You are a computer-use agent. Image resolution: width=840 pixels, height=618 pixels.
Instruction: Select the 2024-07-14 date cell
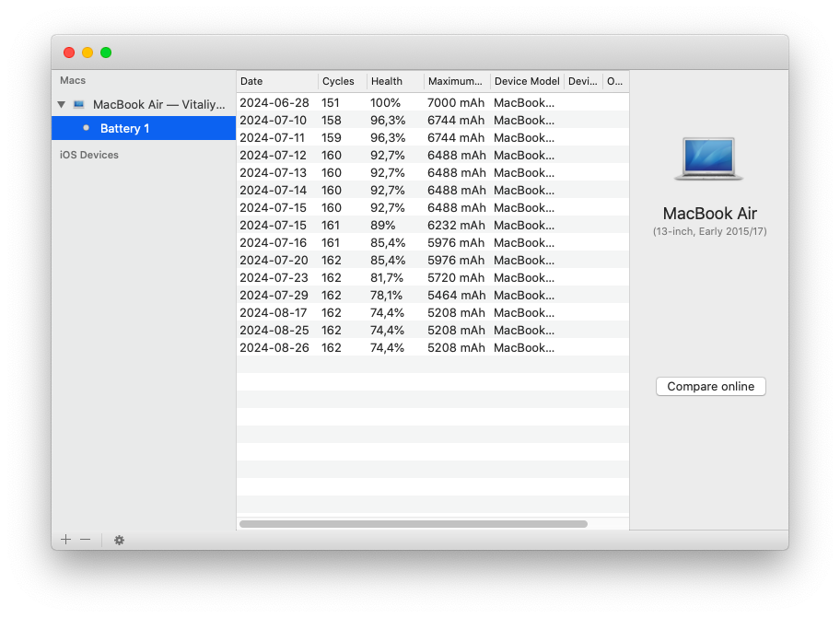pyautogui.click(x=274, y=190)
